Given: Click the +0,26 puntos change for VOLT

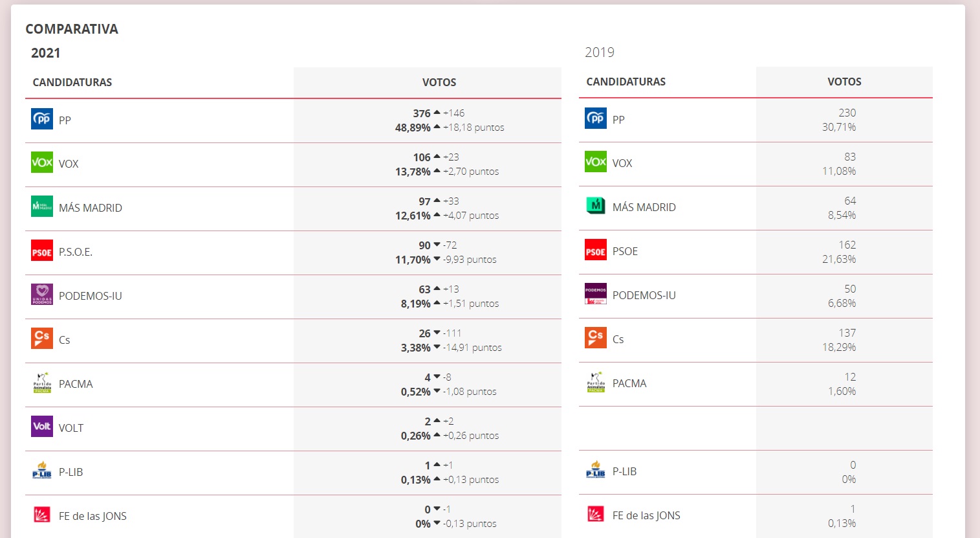Looking at the screenshot, I should point(471,436).
